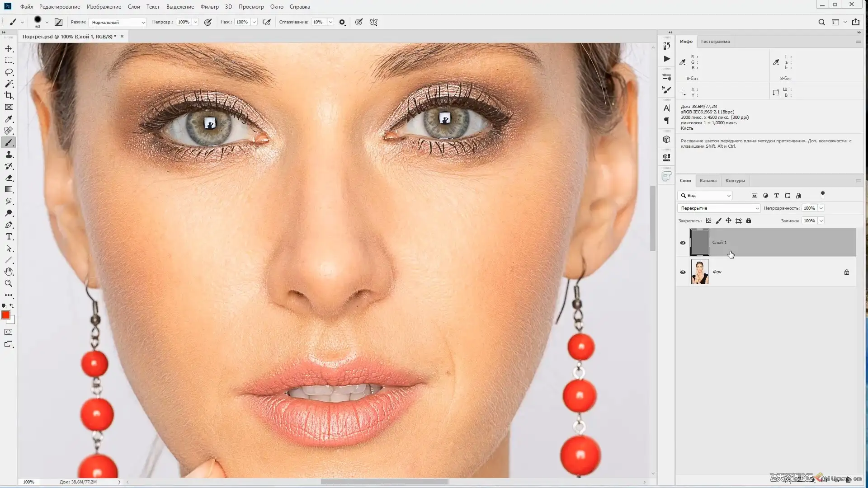Open the Фильтр menu
This screenshot has height=488, width=868.
tap(209, 7)
